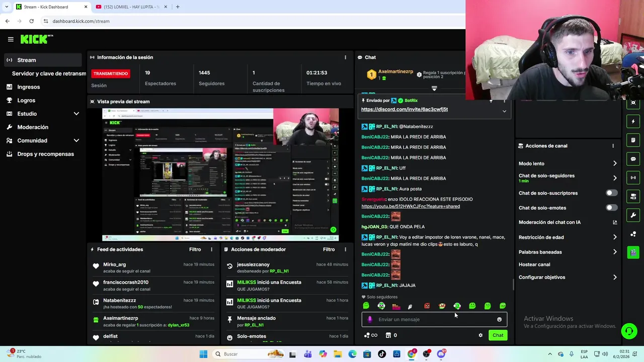Open the Feed de actividades options menu
Image resolution: width=644 pixels, height=362 pixels.
tap(211, 249)
